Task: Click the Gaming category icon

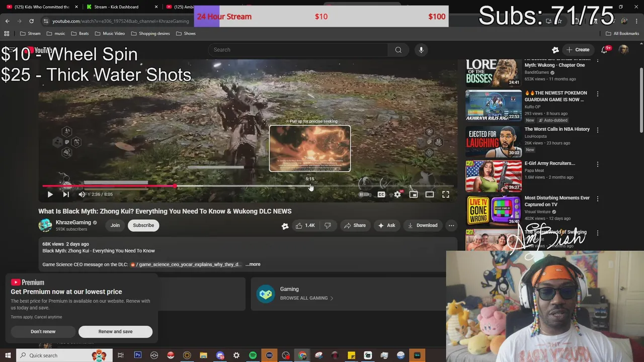Action: click(x=266, y=294)
